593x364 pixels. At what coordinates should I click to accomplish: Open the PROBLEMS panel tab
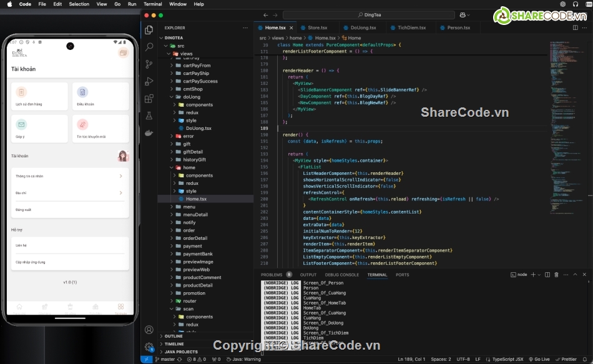coord(272,275)
